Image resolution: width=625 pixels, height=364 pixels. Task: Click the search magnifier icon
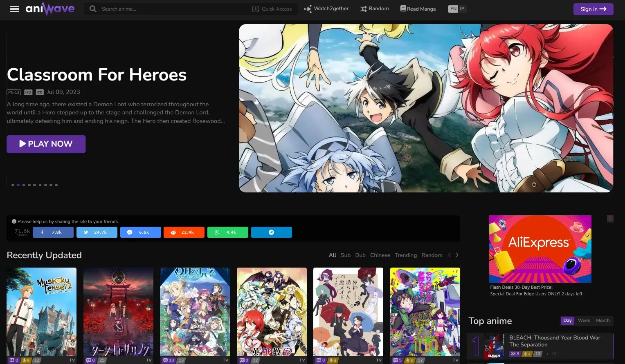[x=93, y=9]
